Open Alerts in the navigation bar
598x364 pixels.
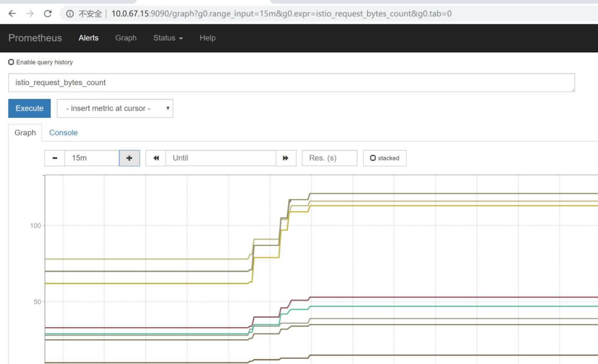click(88, 38)
